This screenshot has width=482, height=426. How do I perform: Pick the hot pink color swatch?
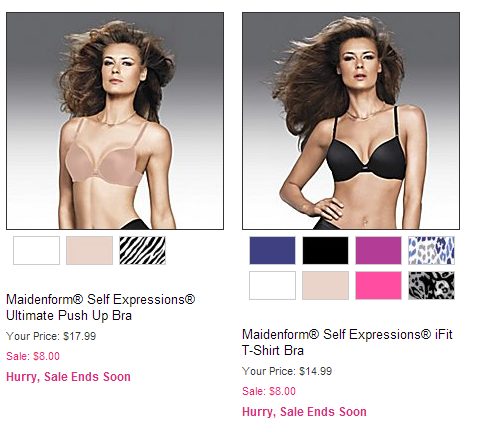click(x=378, y=285)
